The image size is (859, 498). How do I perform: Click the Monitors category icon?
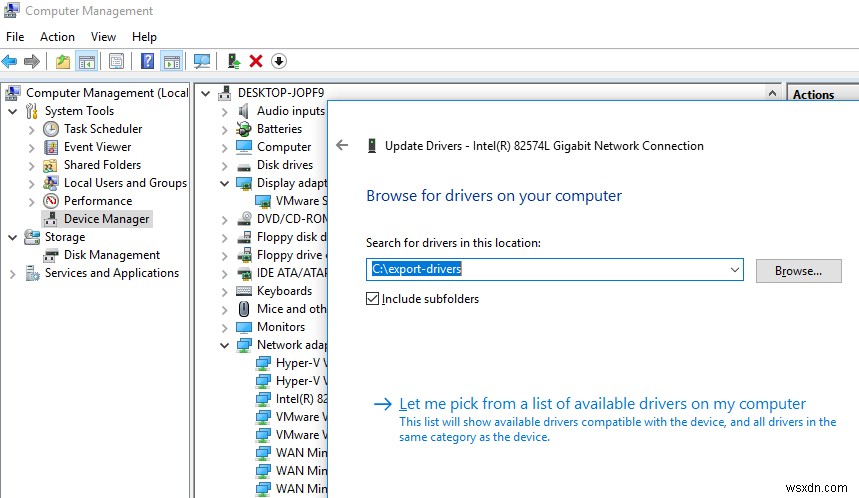(244, 327)
